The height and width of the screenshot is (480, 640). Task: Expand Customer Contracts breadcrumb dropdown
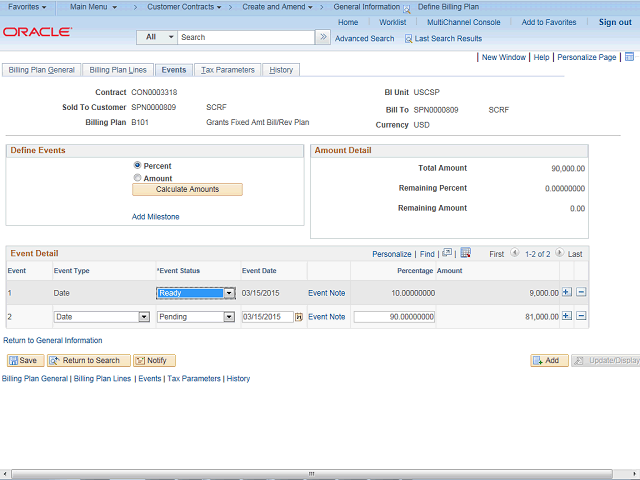[x=184, y=7]
